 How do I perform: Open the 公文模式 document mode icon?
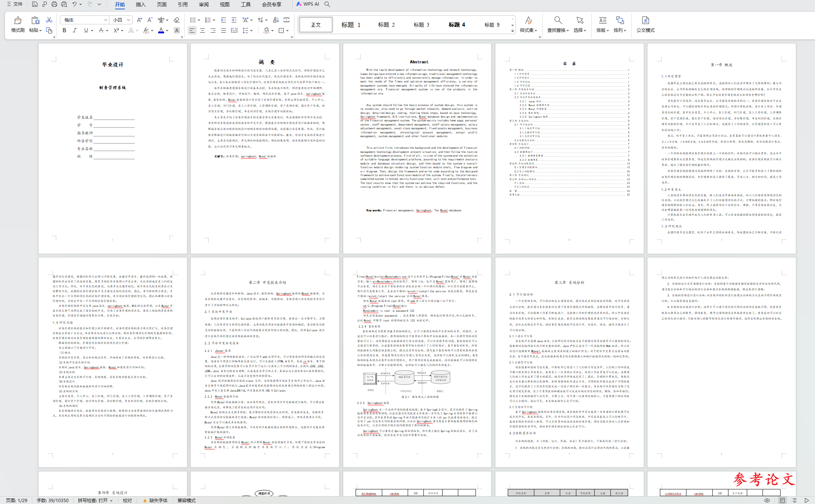click(645, 21)
